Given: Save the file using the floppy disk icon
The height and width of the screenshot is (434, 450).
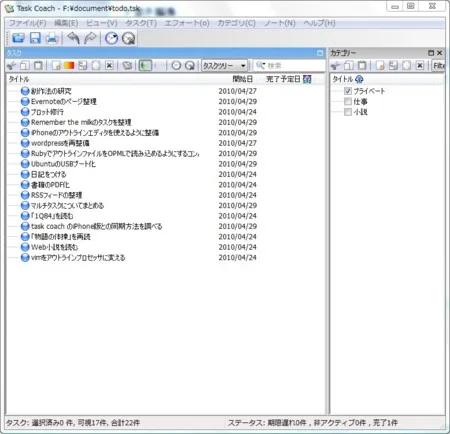Looking at the screenshot, I should (x=35, y=38).
